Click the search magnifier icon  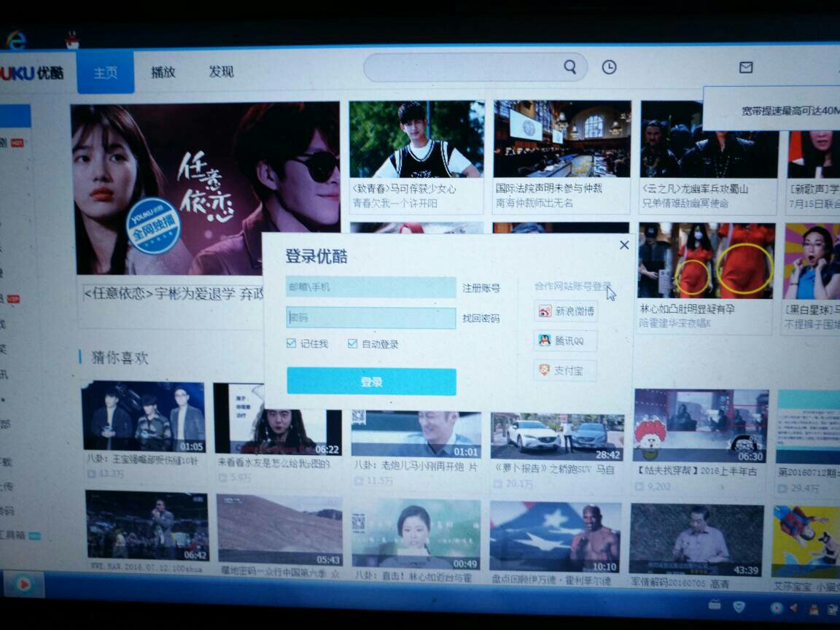pos(570,67)
